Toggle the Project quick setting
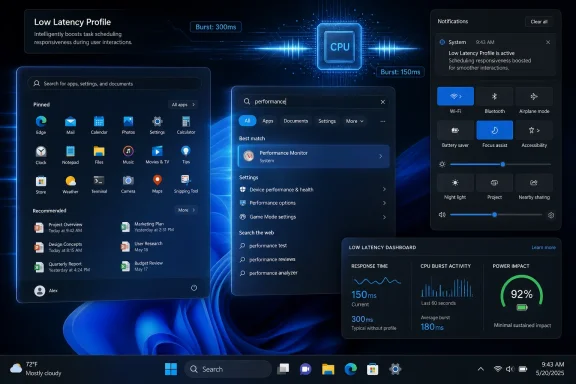 (494, 183)
